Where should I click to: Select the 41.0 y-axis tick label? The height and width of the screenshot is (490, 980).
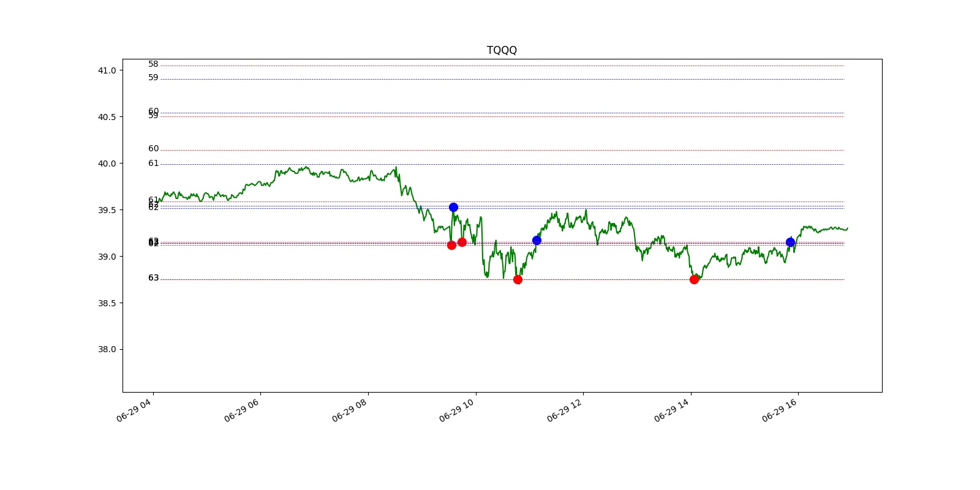click(107, 70)
